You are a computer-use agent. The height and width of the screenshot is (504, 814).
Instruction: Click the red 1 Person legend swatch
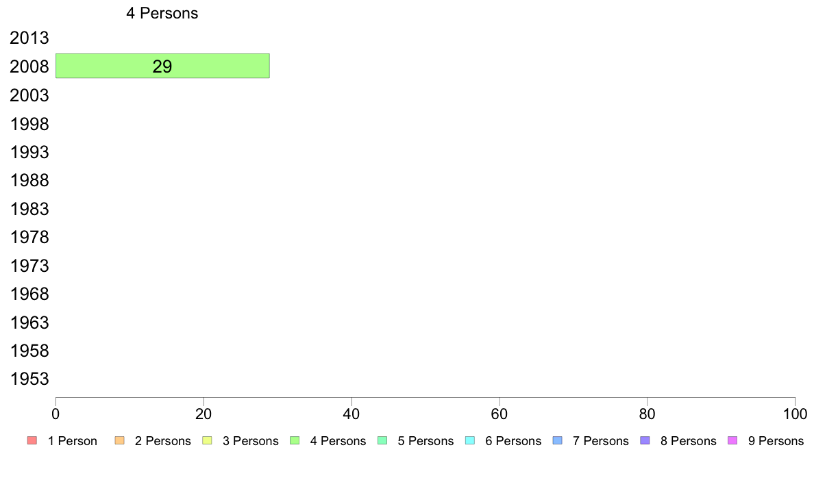(32, 441)
